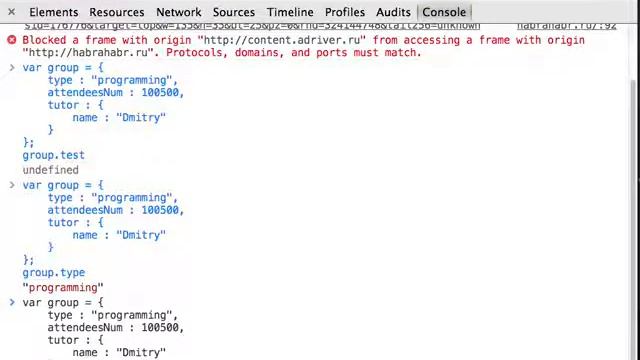Click the group.type line
The image size is (640, 360).
53,273
